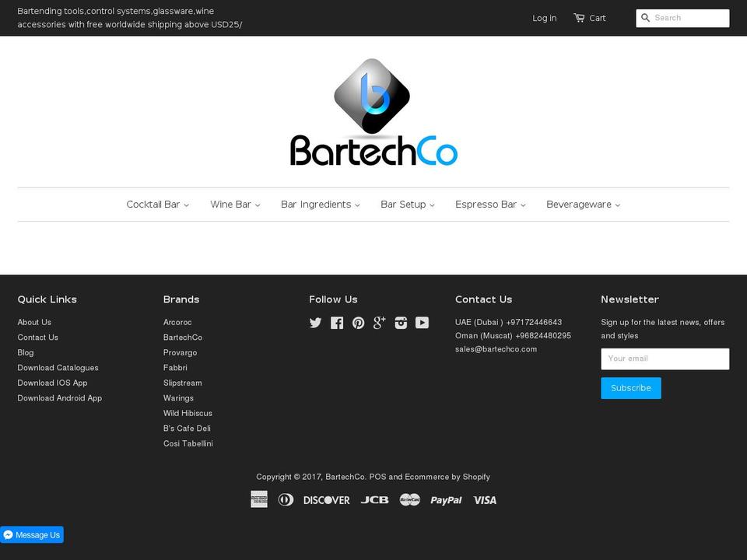Screen dimensions: 747x560
Task: Open the Pinterest social link
Action: (x=358, y=323)
